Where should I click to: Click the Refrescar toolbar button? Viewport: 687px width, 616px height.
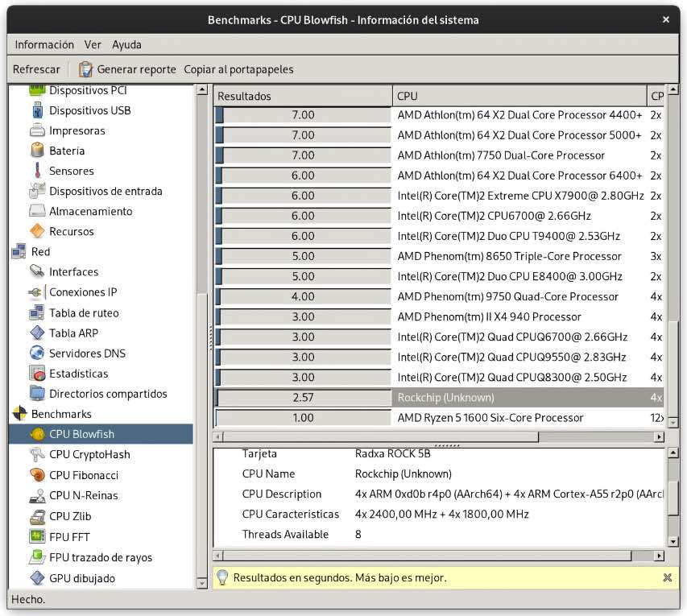click(x=36, y=69)
